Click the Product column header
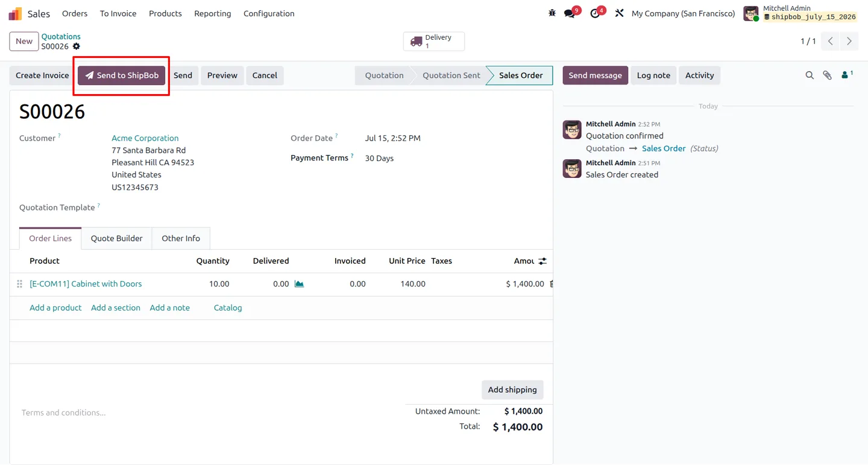 [x=45, y=261]
